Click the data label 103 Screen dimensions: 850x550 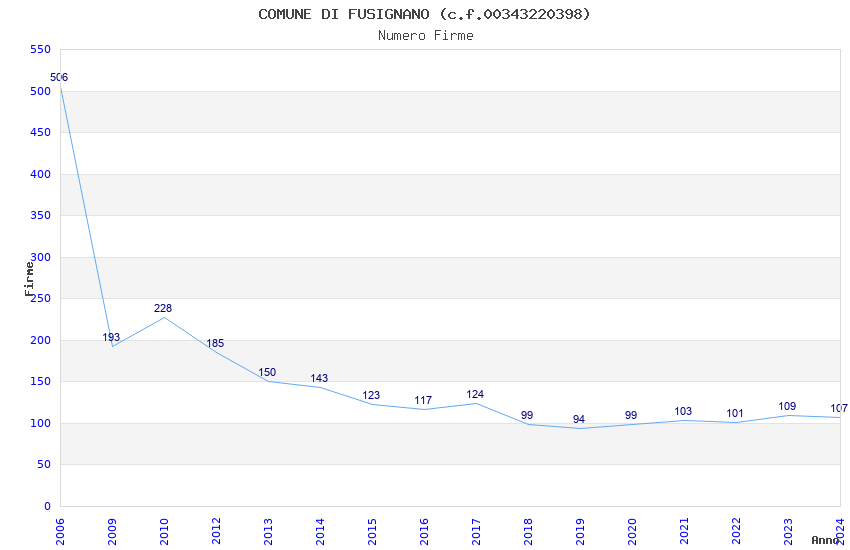[x=683, y=412]
